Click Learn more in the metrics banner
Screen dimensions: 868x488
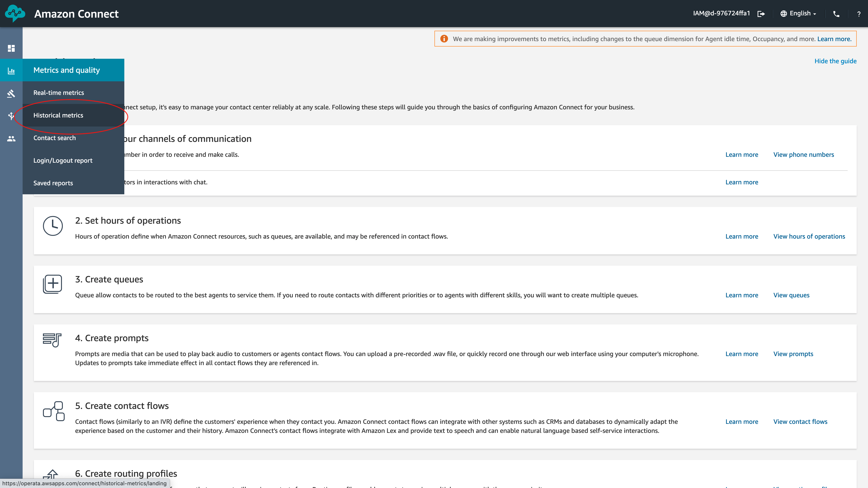[834, 39]
